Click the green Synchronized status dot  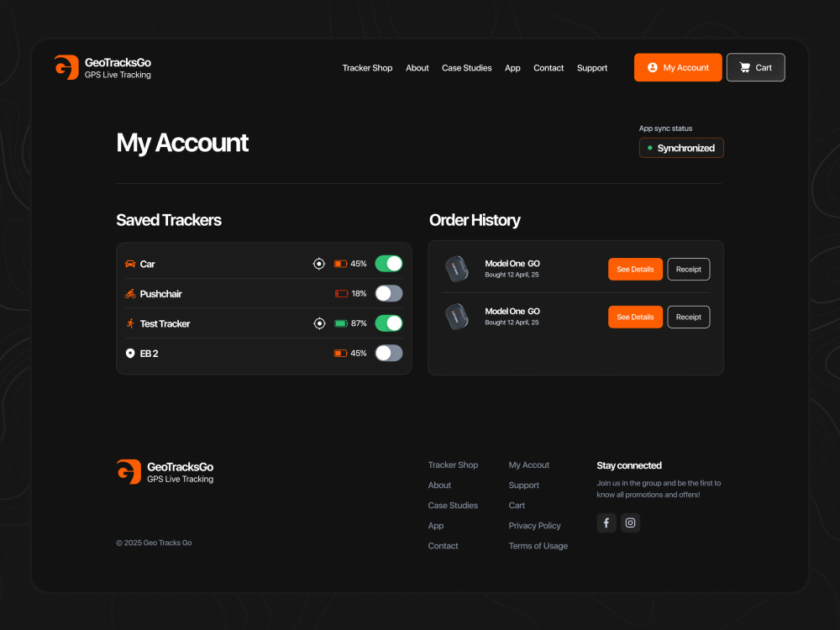[650, 148]
